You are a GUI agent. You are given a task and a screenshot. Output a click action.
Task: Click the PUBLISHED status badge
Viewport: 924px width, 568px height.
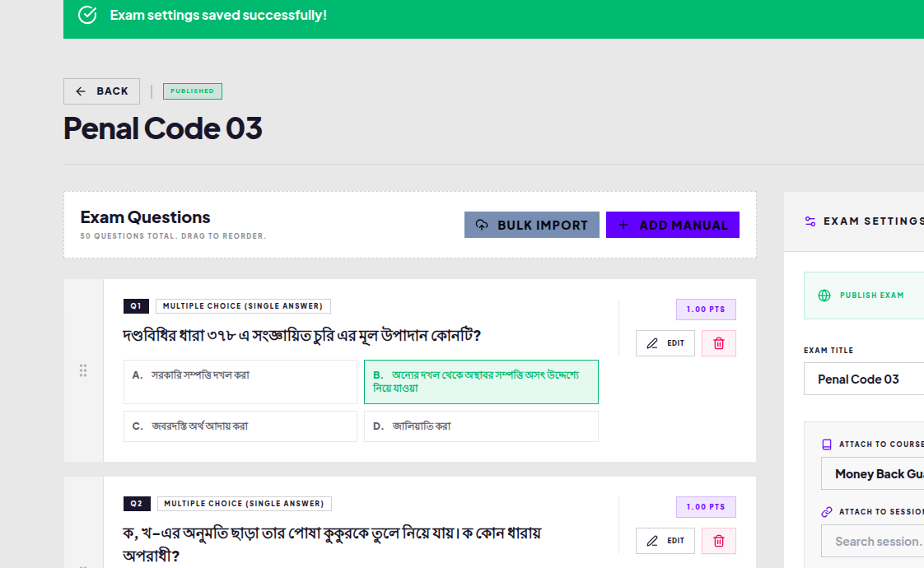coord(193,91)
